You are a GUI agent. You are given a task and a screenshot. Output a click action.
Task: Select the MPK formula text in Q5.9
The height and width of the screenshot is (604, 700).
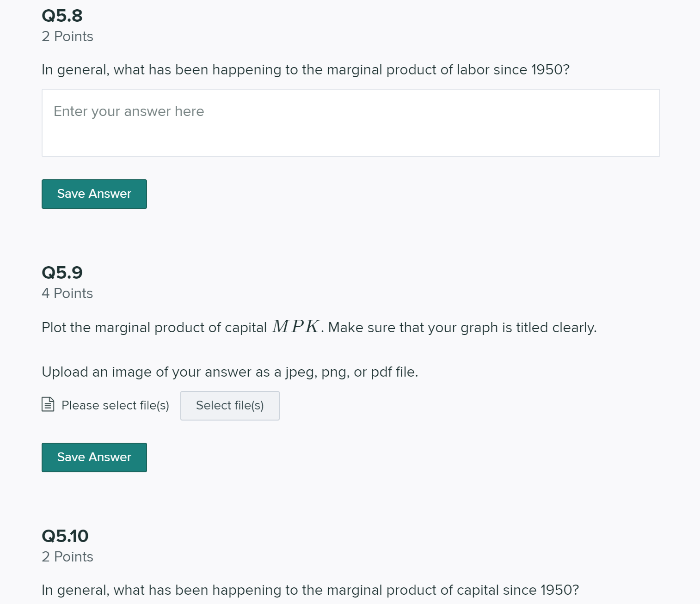(297, 327)
